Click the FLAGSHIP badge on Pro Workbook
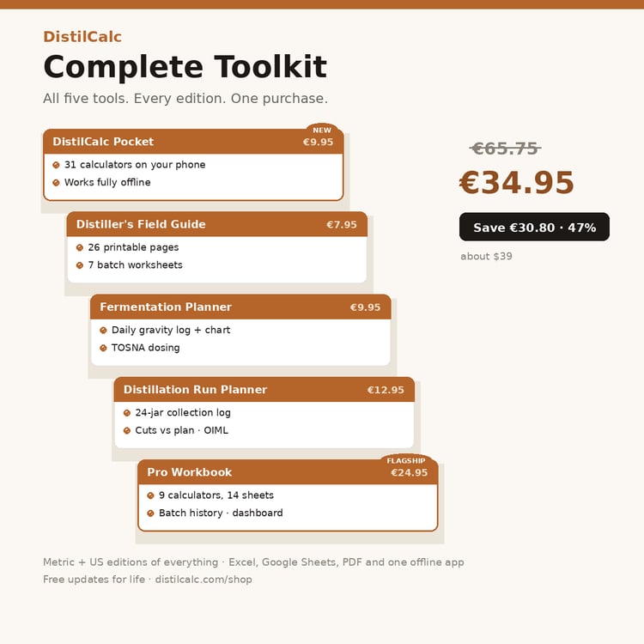 point(406,460)
